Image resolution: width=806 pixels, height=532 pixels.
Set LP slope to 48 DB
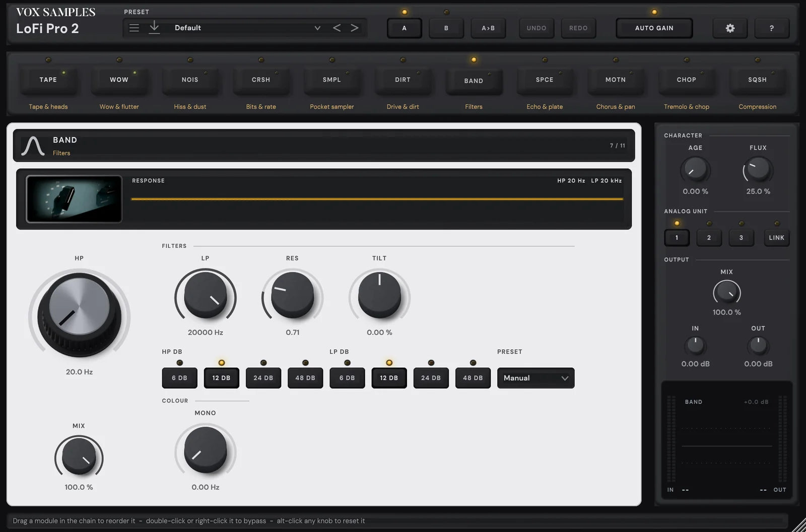[473, 378]
